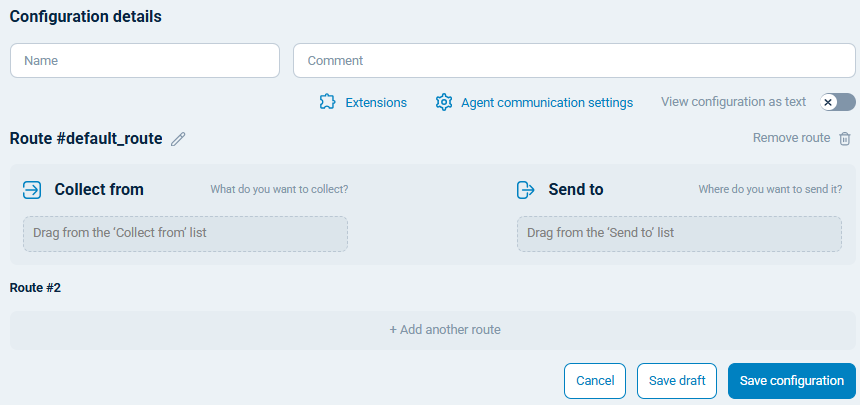Click the 'Send to' drop zone
Image resolution: width=860 pixels, height=405 pixels.
click(x=679, y=233)
